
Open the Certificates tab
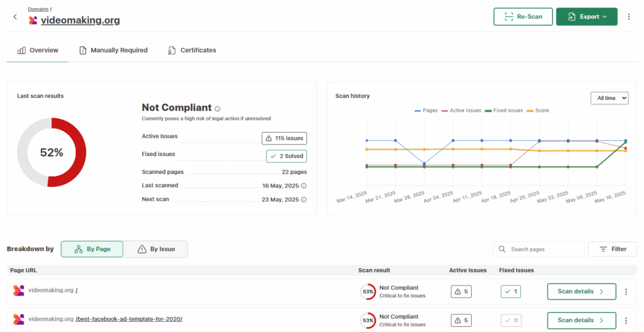pos(192,50)
